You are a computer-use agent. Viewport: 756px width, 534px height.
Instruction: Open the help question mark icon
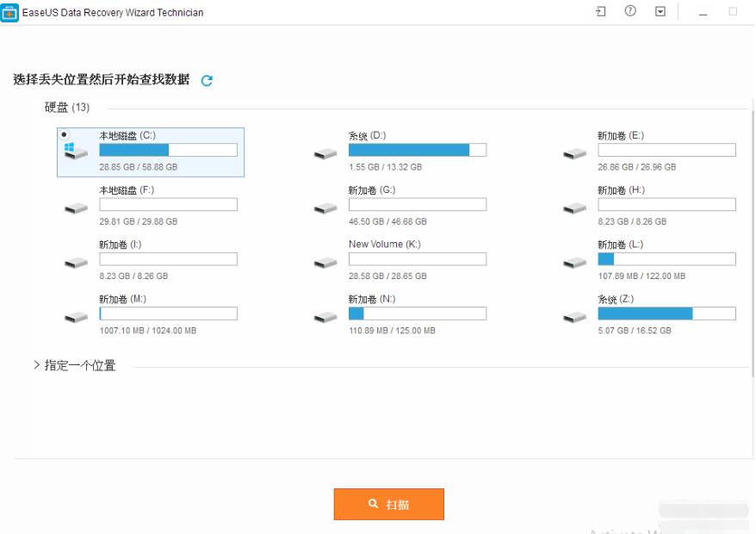click(630, 11)
